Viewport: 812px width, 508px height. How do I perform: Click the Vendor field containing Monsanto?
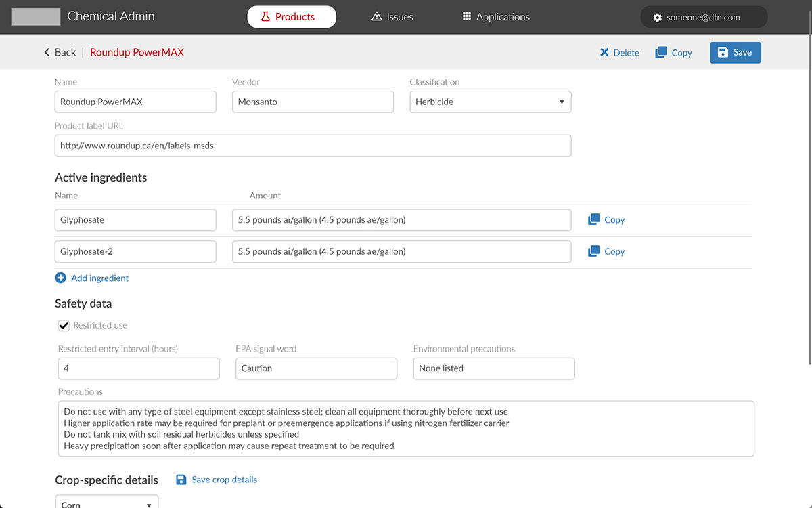(313, 102)
